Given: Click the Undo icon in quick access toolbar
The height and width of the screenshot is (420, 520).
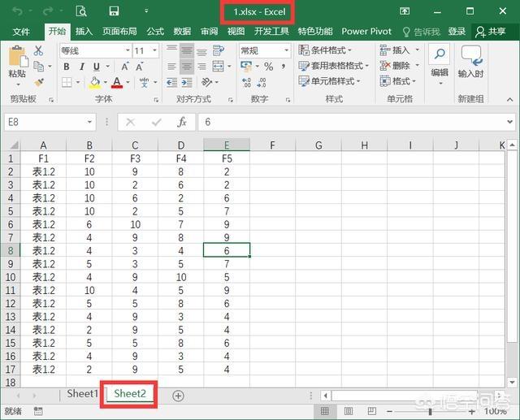Looking at the screenshot, I should 17,11.
